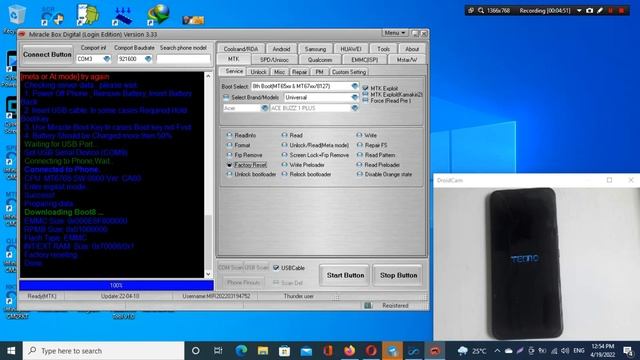Open the recorder dropdown triangle

579,11
